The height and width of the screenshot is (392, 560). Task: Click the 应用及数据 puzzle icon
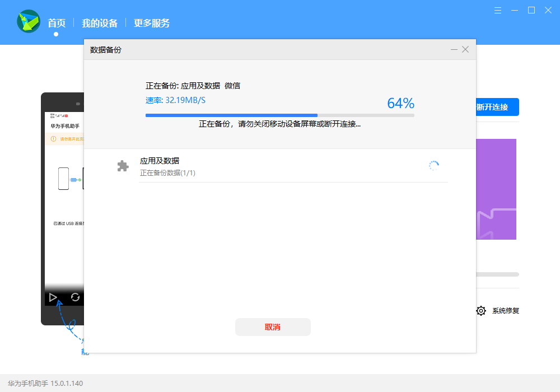tap(123, 166)
